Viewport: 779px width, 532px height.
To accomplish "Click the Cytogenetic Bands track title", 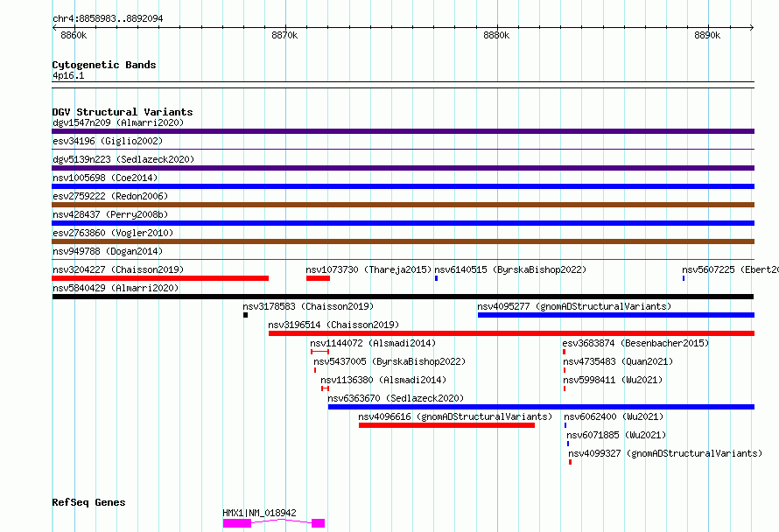I will (x=104, y=65).
